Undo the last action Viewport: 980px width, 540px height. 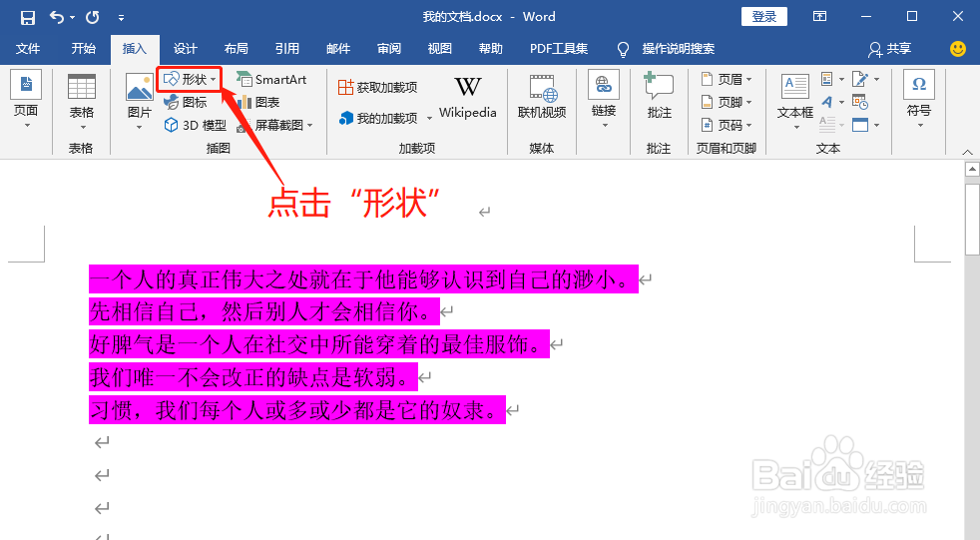[x=56, y=18]
